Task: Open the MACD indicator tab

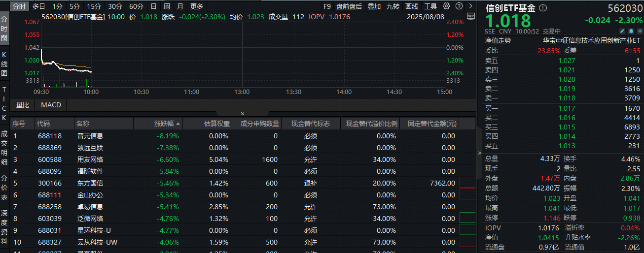Action: click(x=51, y=105)
